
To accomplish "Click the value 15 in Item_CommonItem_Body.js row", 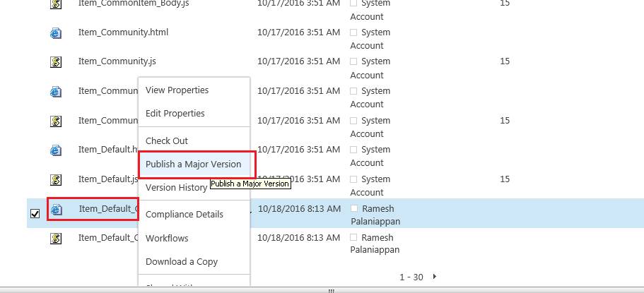I will click(x=505, y=4).
